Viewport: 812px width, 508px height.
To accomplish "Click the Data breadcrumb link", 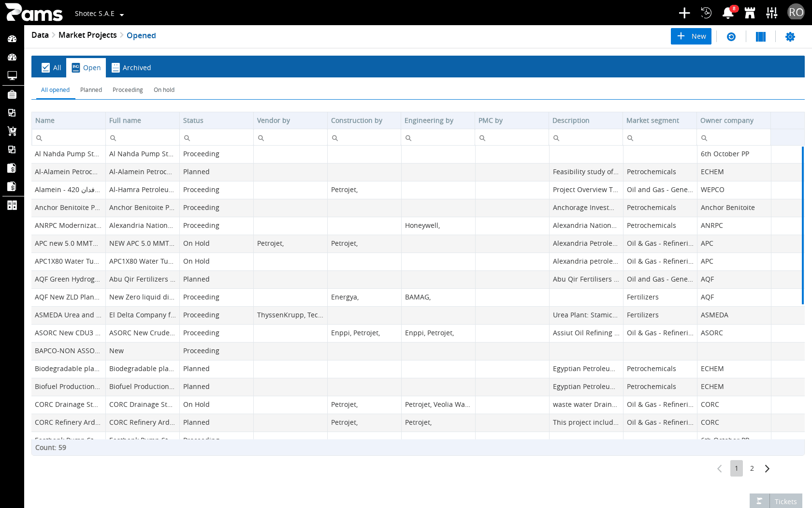I will point(40,35).
